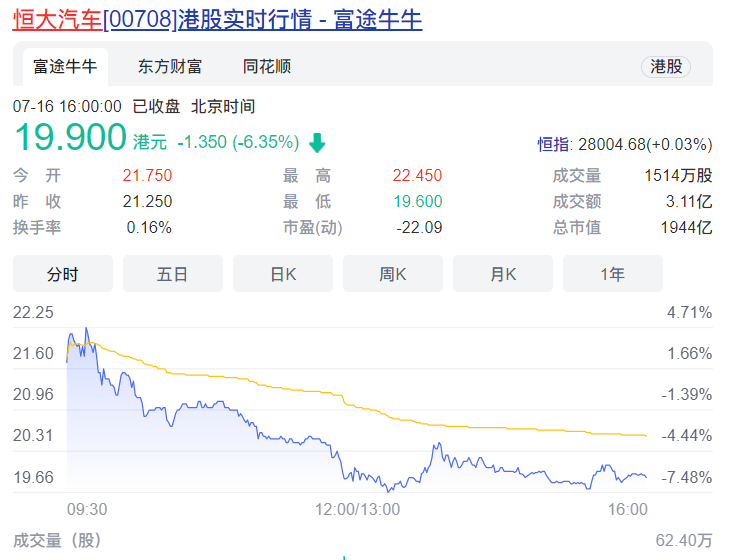
Task: Show the 1年 one-year chart
Action: (613, 274)
